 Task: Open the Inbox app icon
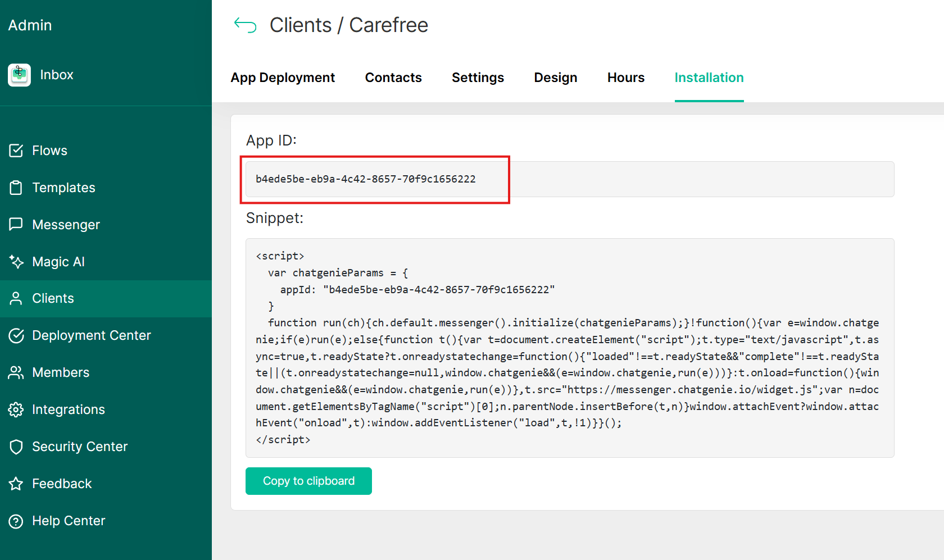pos(19,75)
